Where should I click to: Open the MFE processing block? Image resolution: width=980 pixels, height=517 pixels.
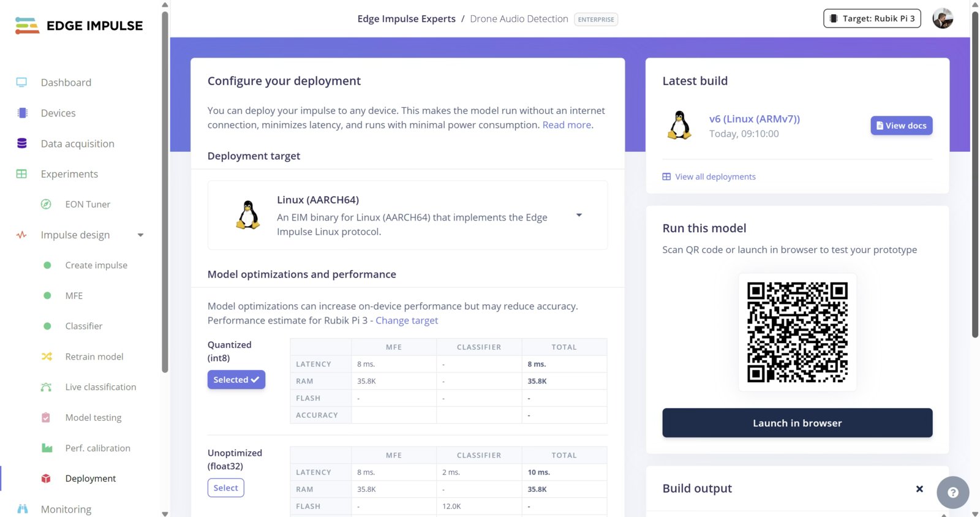74,295
